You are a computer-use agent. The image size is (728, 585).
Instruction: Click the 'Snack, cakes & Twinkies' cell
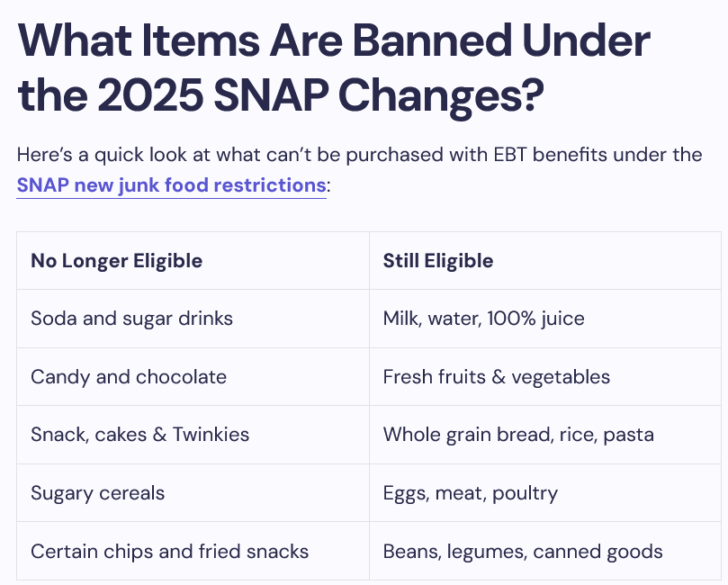[x=140, y=435]
